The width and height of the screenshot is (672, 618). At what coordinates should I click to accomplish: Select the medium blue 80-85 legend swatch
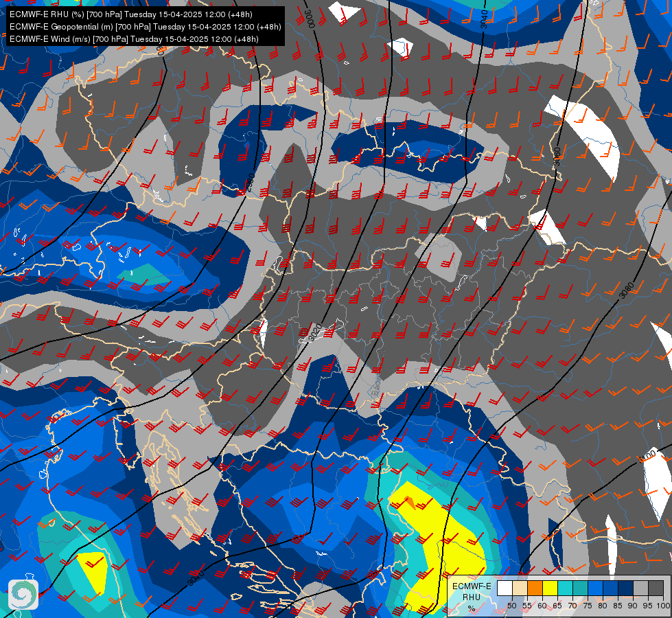pyautogui.click(x=610, y=588)
